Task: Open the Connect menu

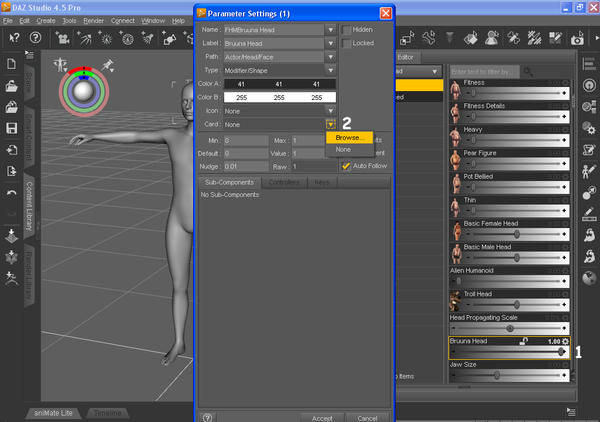Action: point(122,21)
